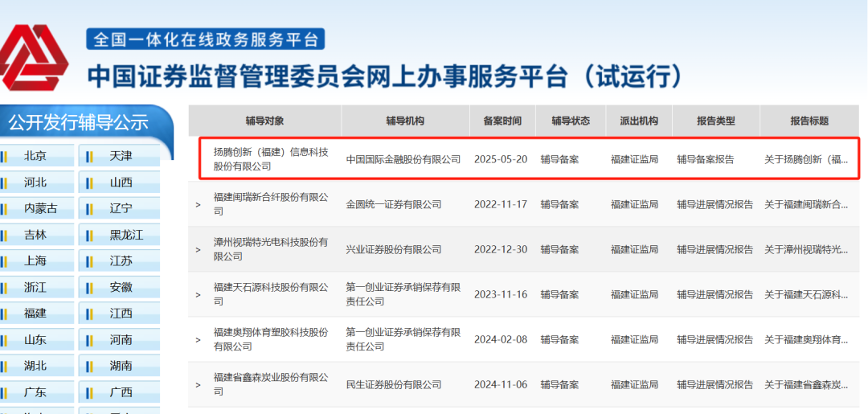Select 广西 region
This screenshot has height=414, width=868.
pos(119,392)
